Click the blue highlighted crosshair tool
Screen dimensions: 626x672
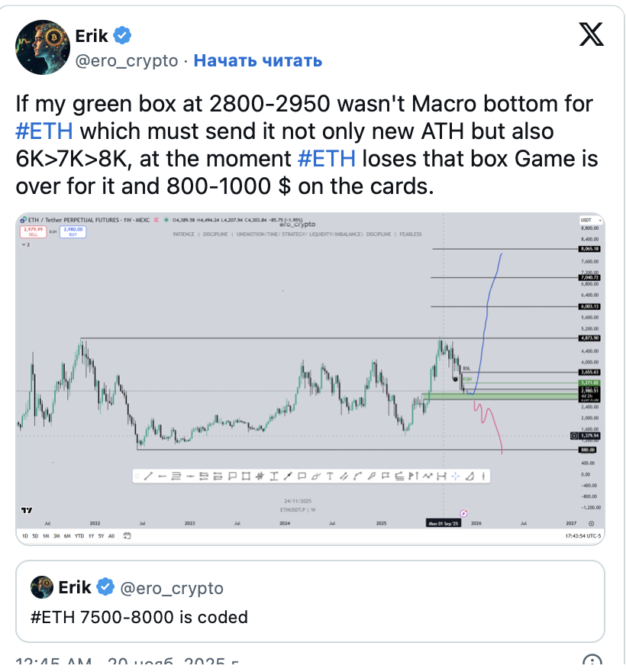(455, 476)
